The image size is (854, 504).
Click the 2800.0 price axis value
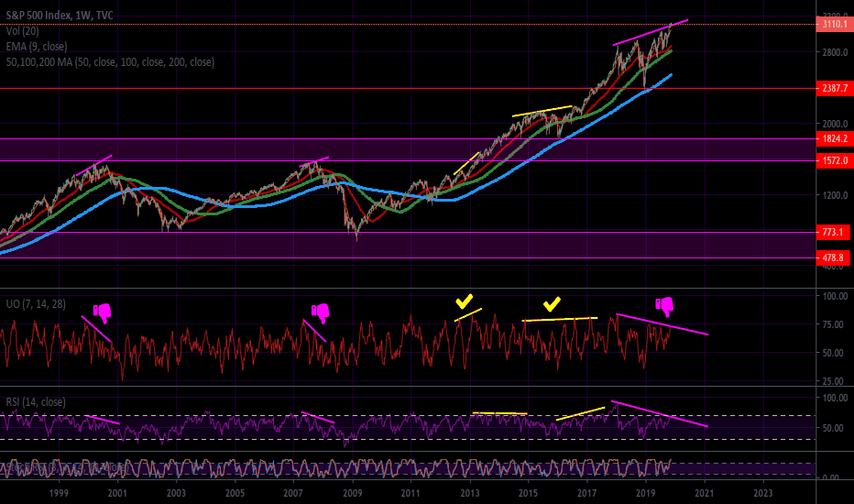pos(835,52)
